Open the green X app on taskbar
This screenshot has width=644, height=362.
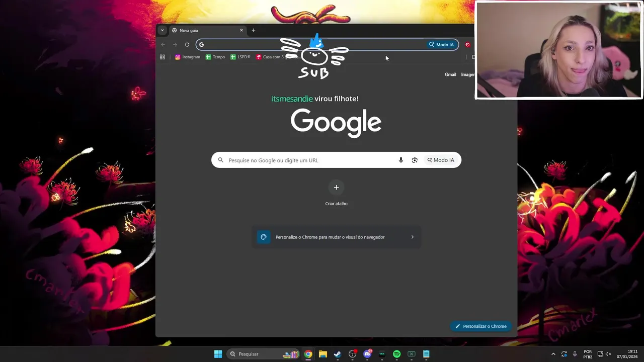click(x=412, y=354)
